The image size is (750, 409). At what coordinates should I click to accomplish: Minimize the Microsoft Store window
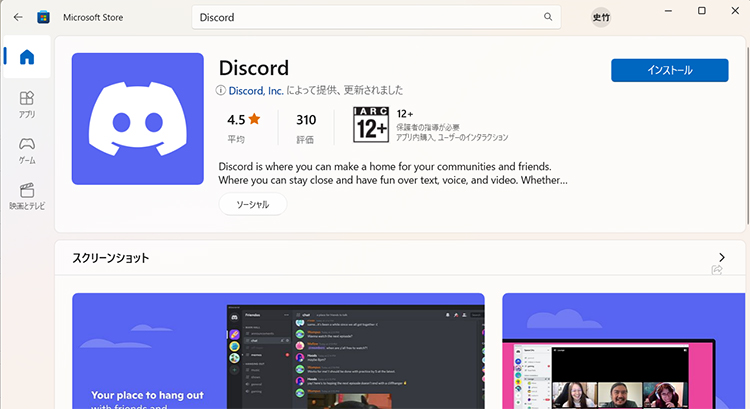(668, 11)
